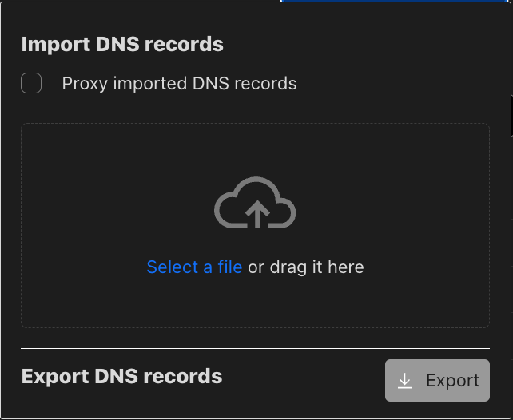Open the 'Select a file' link
The width and height of the screenshot is (513, 420).
click(194, 267)
